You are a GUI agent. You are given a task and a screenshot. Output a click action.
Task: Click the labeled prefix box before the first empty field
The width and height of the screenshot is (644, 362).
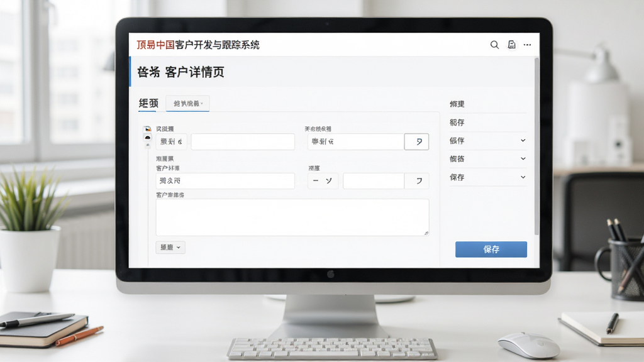click(x=171, y=141)
